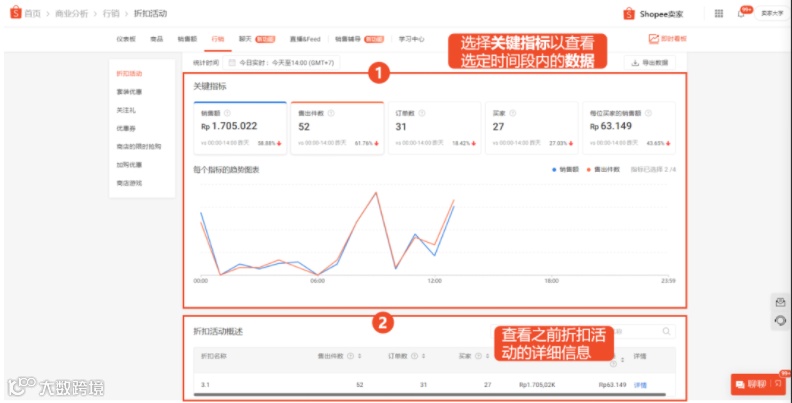Go to 首页 in the breadcrumb

coord(32,14)
